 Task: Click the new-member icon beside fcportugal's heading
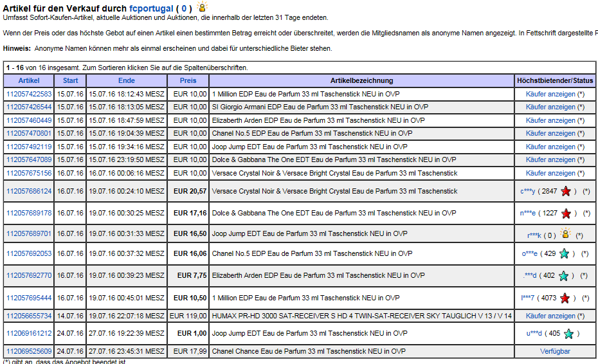point(202,6)
